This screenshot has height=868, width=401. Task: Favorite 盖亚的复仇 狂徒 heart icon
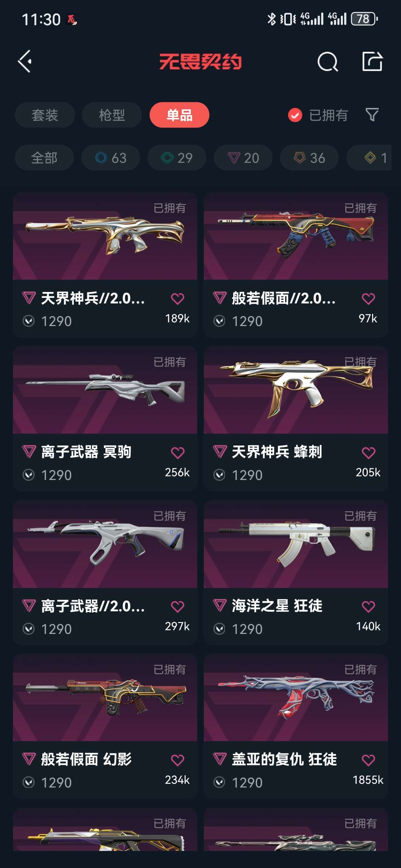(x=368, y=760)
